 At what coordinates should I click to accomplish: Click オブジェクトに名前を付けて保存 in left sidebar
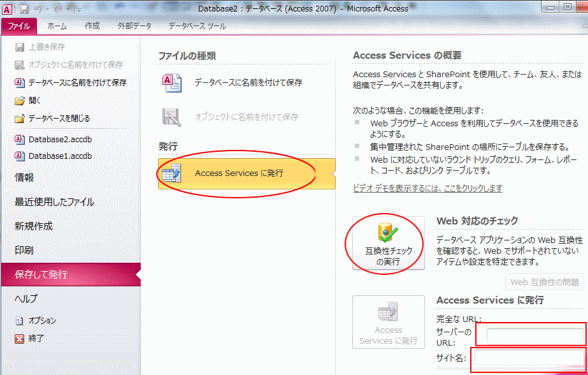coord(75,64)
